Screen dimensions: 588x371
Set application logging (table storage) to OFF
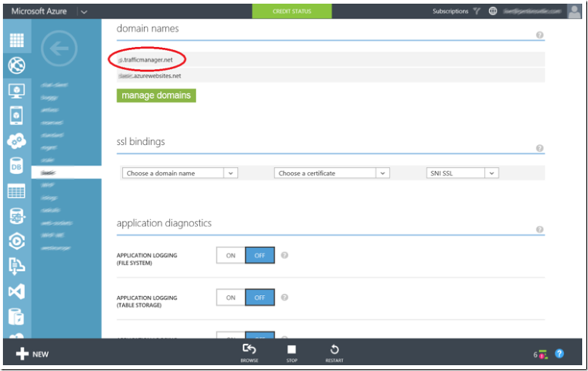pos(260,298)
